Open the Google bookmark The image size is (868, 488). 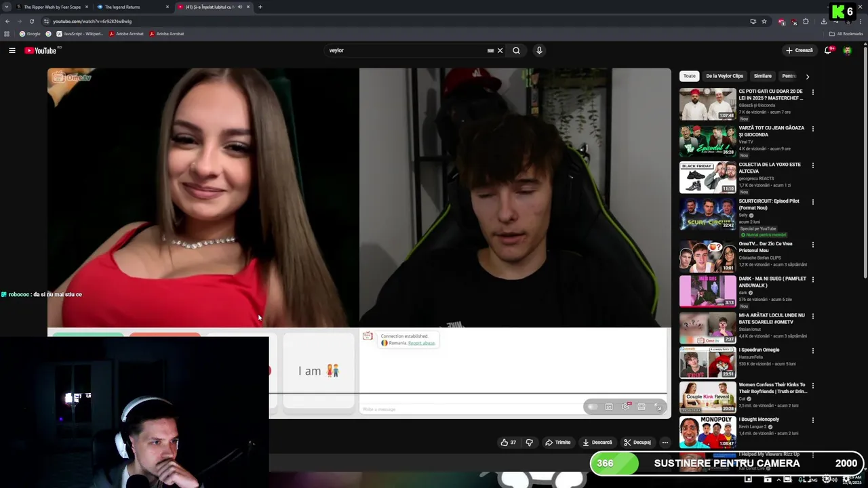coord(30,34)
